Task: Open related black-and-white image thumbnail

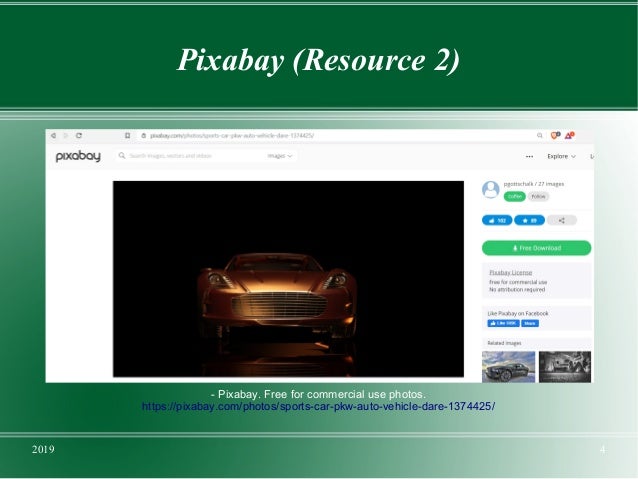Action: pos(565,367)
